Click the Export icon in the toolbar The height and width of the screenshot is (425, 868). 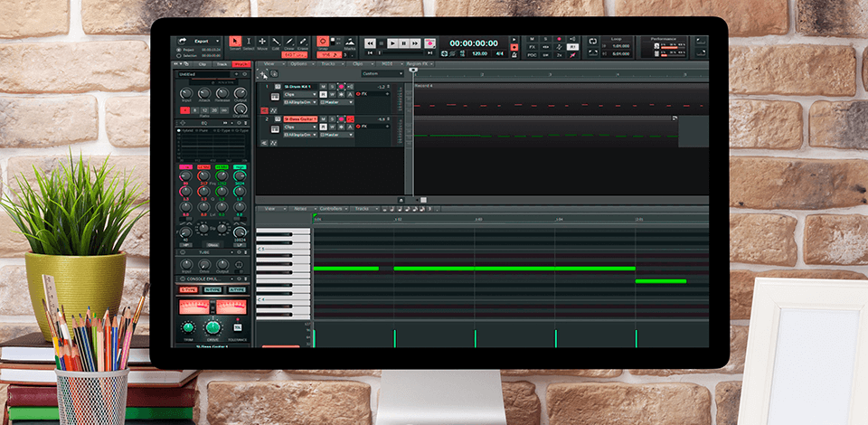182,42
